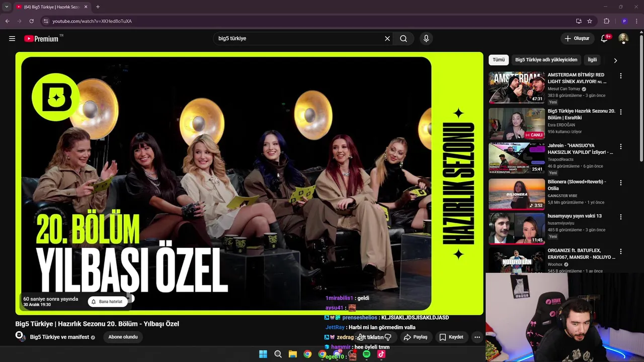Viewport: 644px width, 362px height.
Task: Bookmark this page with the star
Action: click(590, 21)
